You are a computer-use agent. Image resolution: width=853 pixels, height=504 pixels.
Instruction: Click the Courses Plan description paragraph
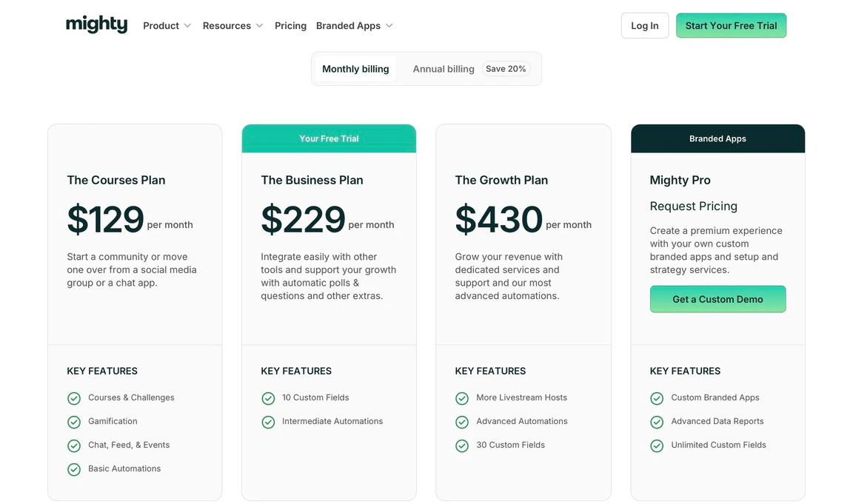point(132,269)
